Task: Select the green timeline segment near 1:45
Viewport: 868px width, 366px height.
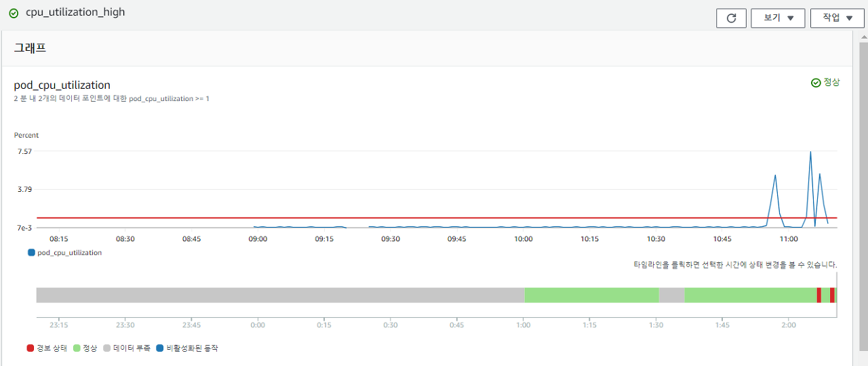Action: [x=750, y=295]
